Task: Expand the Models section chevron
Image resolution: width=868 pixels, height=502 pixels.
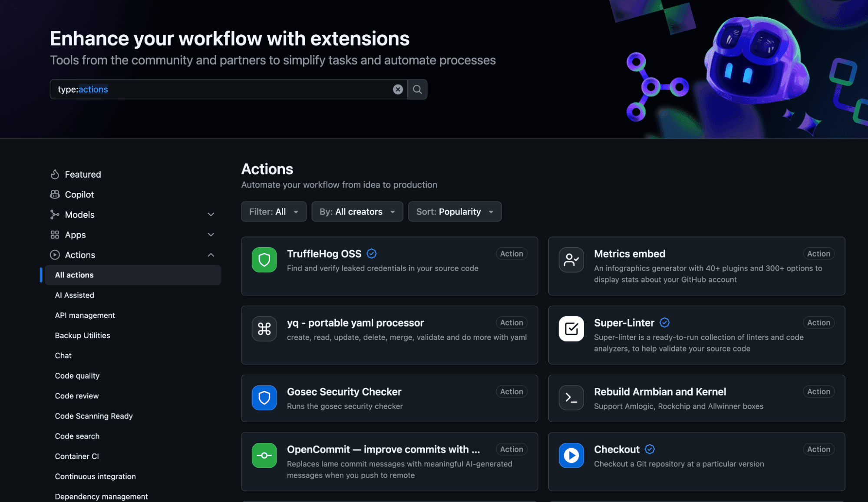Action: coord(211,215)
